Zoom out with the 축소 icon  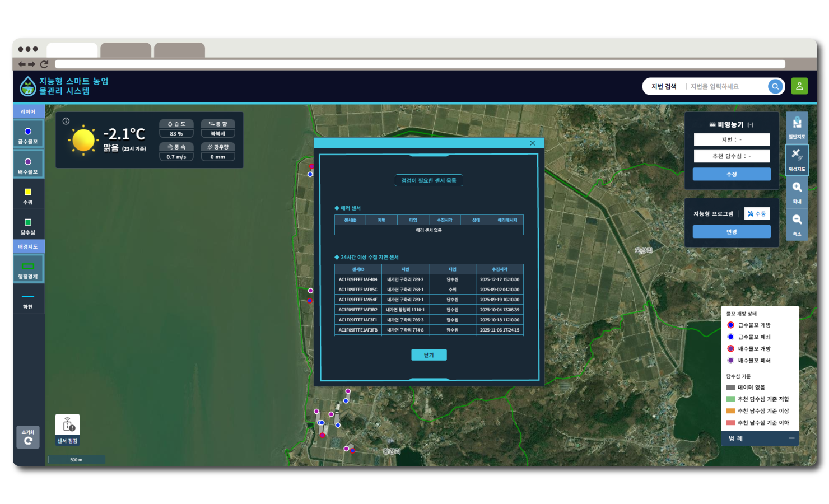797,224
